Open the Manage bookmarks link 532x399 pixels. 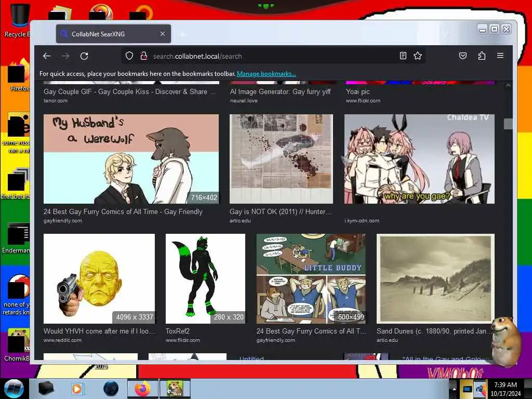pos(267,74)
